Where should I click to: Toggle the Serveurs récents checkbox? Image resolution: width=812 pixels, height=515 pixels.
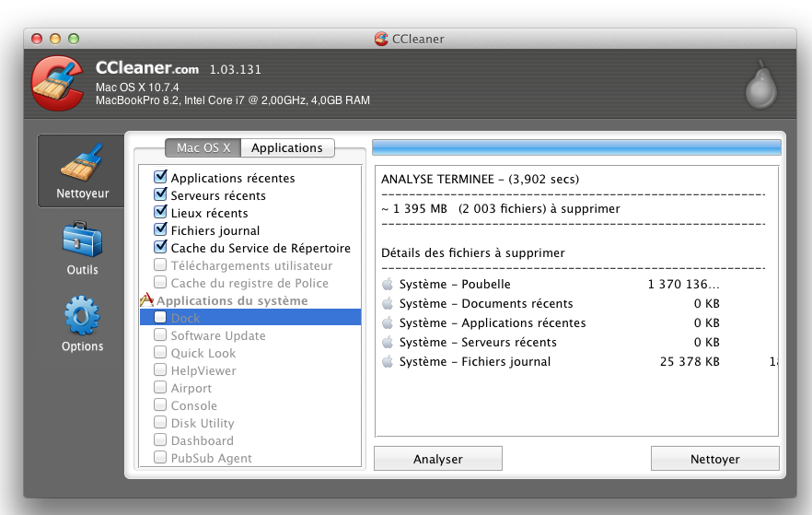[x=161, y=195]
